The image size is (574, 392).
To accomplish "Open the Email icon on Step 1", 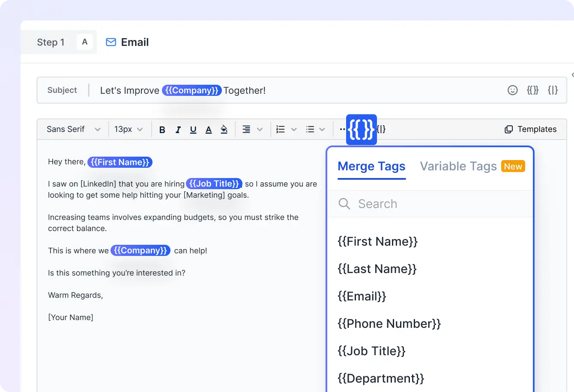I will [111, 42].
